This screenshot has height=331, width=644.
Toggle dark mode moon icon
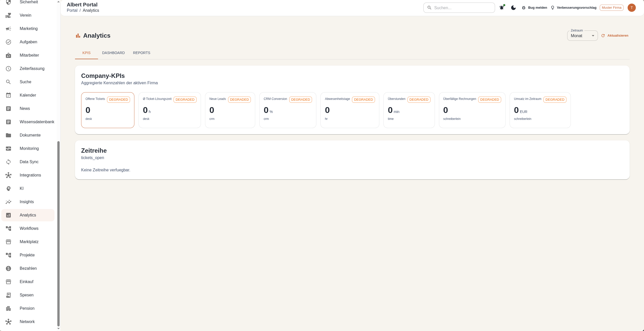point(513,8)
